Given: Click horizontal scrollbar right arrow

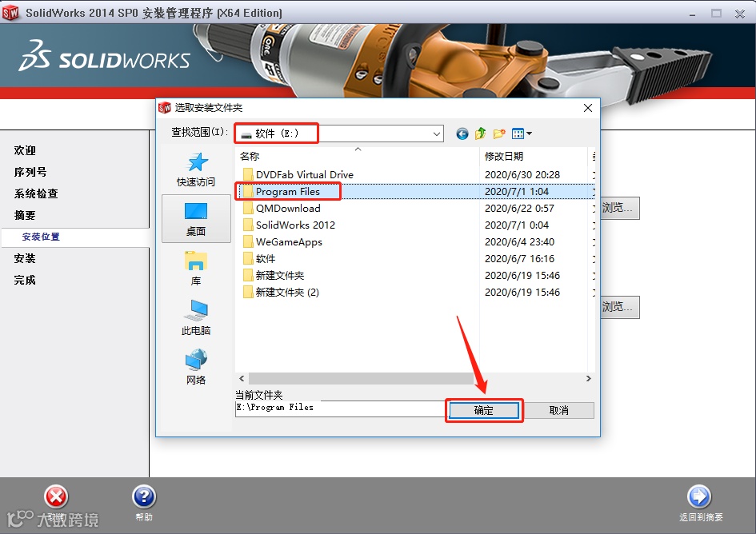Looking at the screenshot, I should click(588, 379).
